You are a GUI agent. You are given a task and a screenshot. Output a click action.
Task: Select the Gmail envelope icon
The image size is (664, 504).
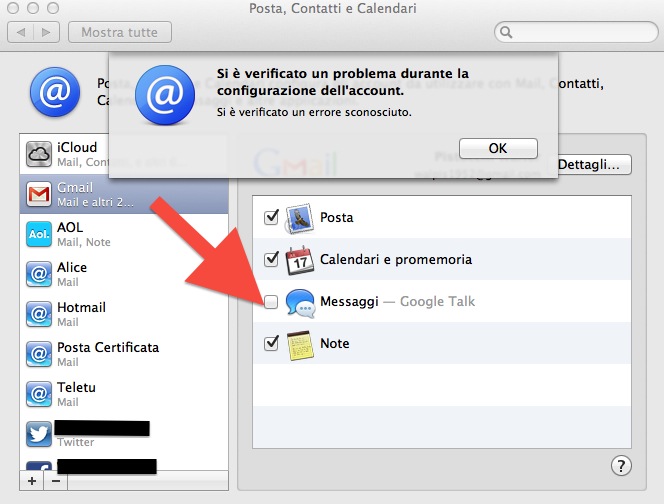(39, 194)
